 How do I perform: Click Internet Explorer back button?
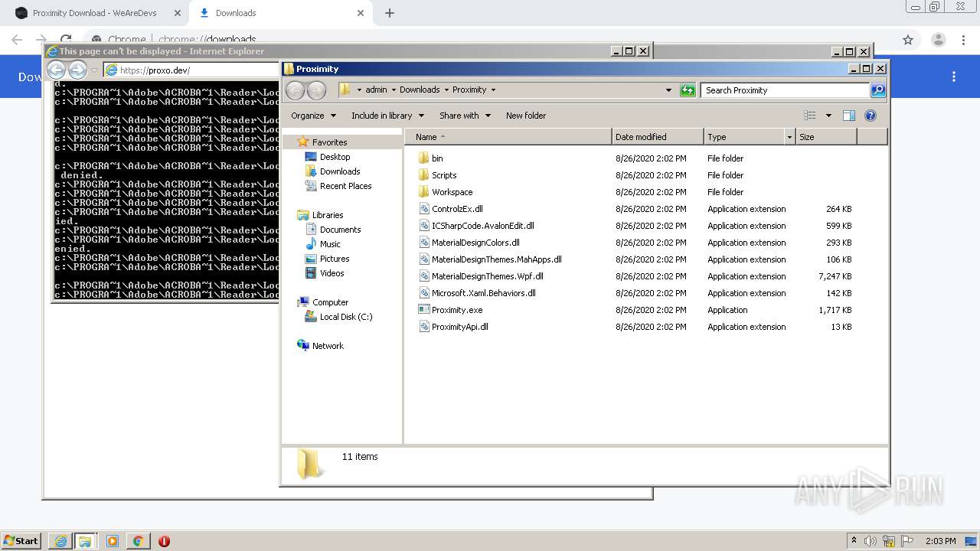(57, 70)
